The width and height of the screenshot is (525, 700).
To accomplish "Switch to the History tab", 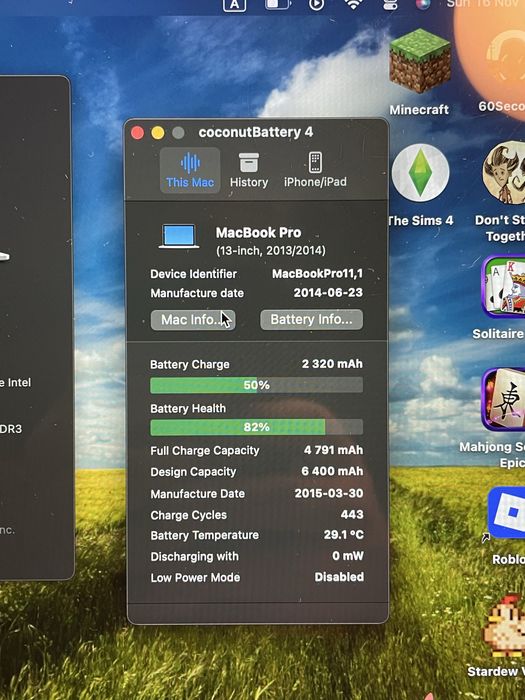I will click(x=249, y=170).
